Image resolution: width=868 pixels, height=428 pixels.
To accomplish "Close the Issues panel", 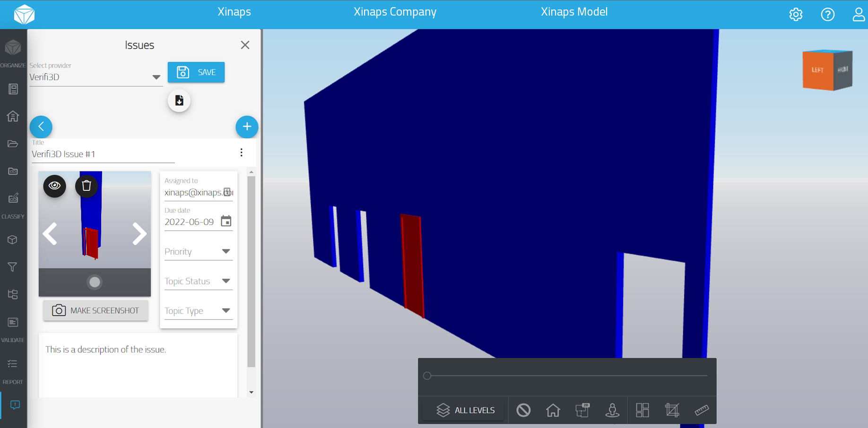I will [245, 45].
